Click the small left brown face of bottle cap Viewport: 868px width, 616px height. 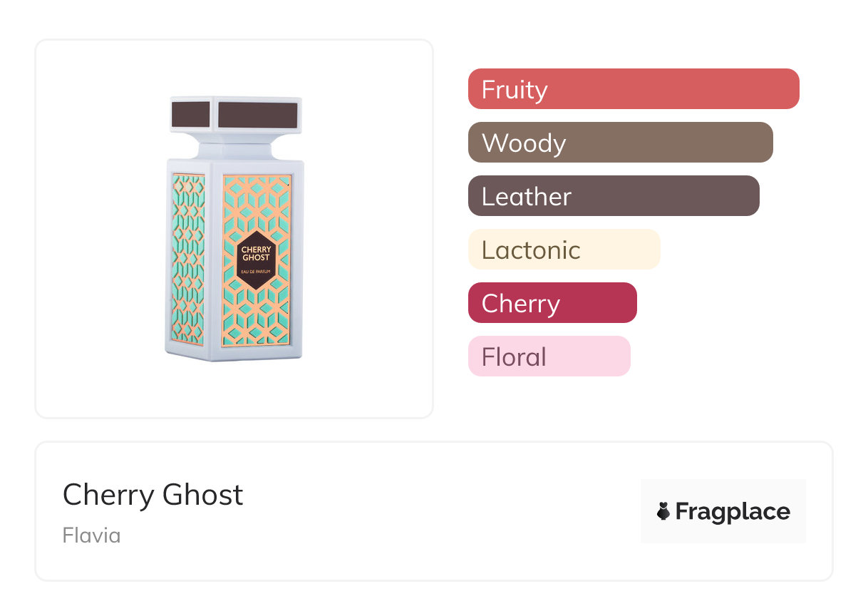click(190, 113)
